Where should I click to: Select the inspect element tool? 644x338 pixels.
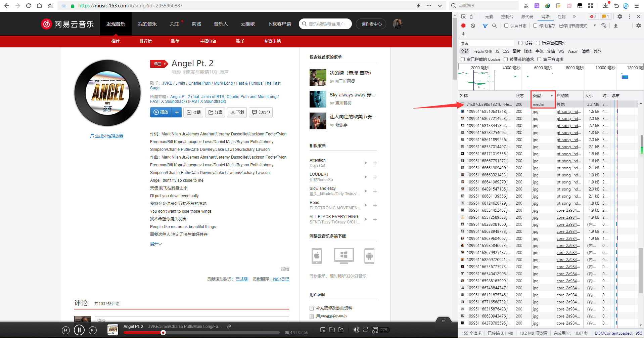[464, 16]
